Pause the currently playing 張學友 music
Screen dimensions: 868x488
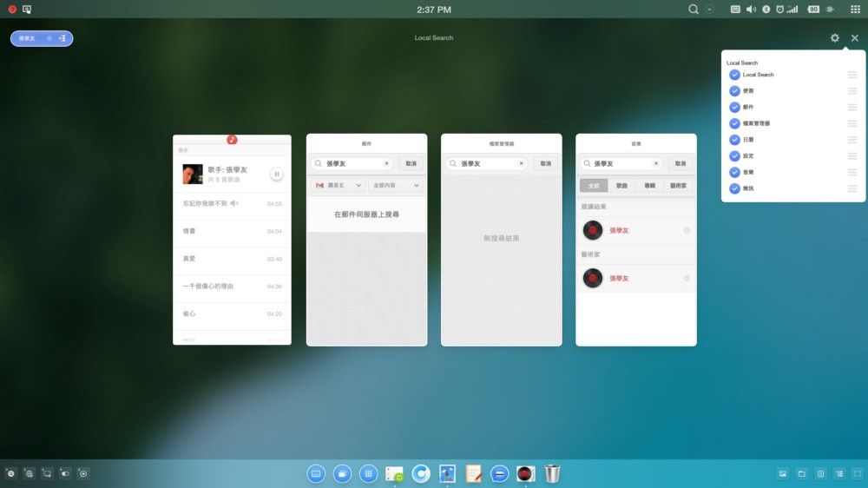click(276, 174)
